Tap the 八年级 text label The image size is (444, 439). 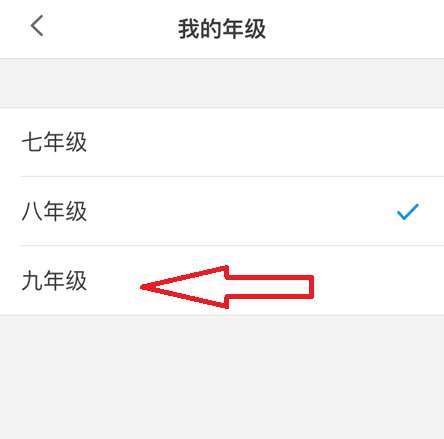54,211
